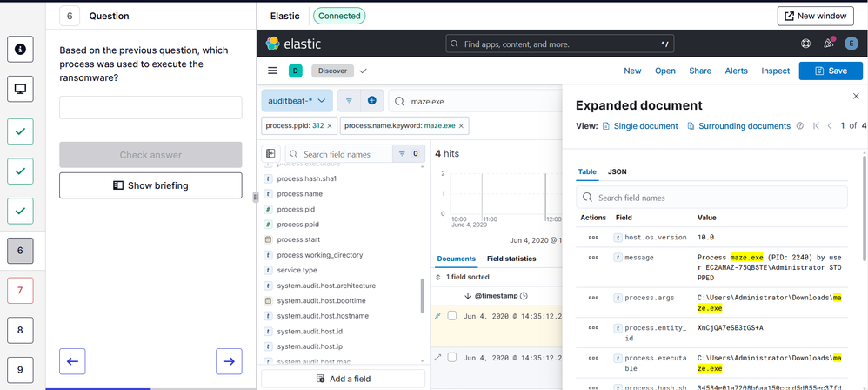Remove the process.ppid: 312 filter

(330, 126)
